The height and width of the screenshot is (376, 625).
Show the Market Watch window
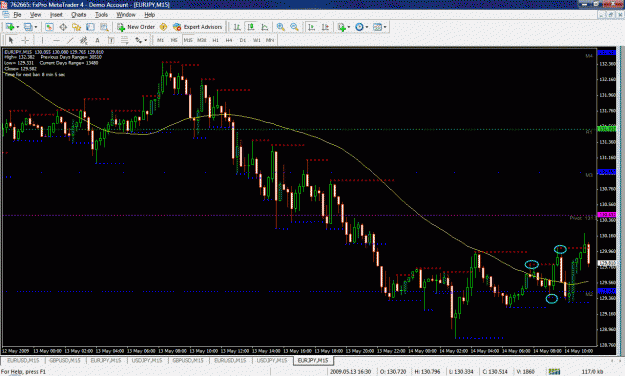(x=49, y=27)
